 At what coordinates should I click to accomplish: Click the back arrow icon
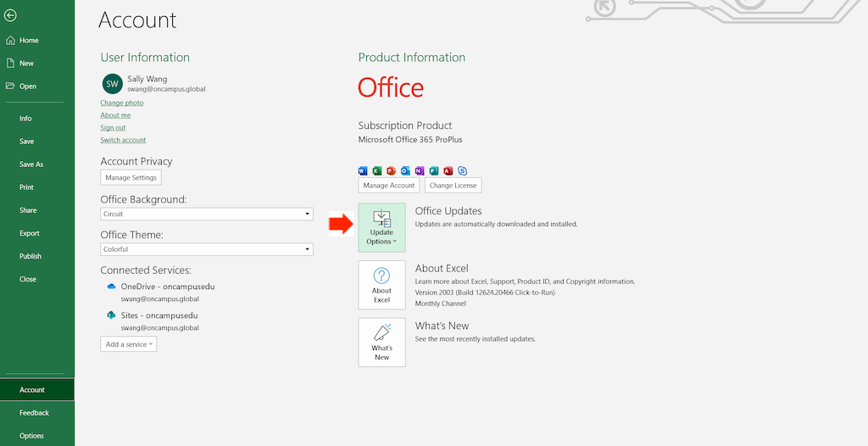coord(10,15)
